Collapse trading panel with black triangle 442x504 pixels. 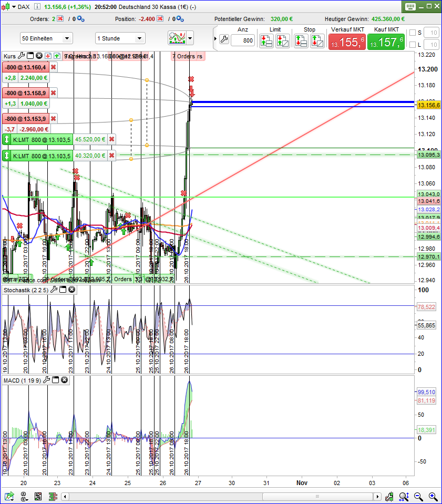coord(215,39)
